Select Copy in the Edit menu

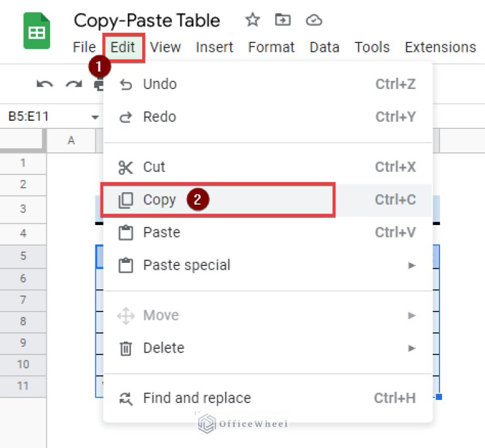[268, 200]
